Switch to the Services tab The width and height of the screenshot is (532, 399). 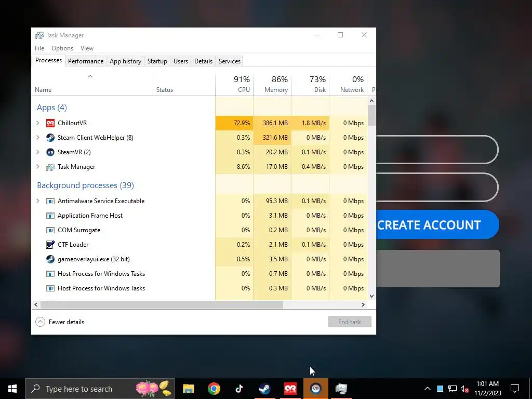pyautogui.click(x=229, y=61)
